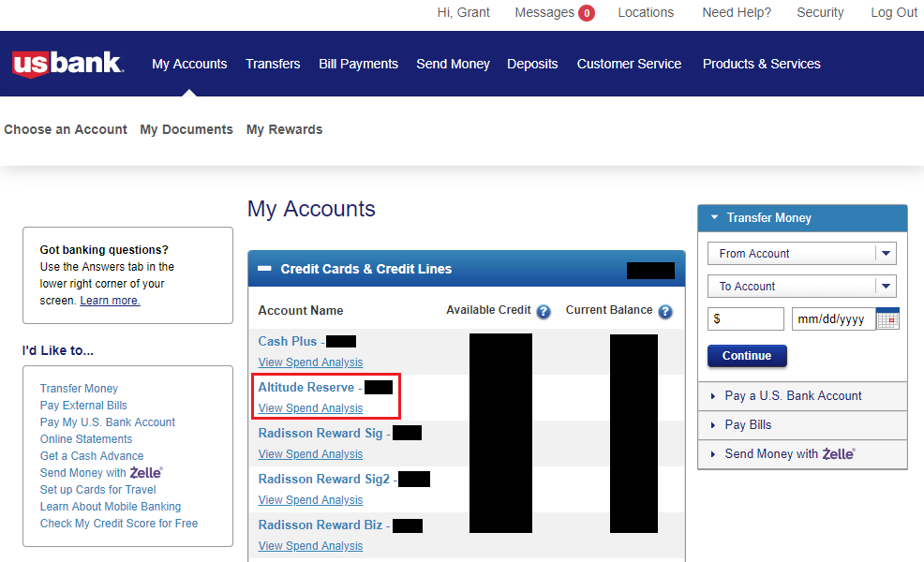924x562 pixels.
Task: Open the Send Money menu
Action: click(x=454, y=64)
